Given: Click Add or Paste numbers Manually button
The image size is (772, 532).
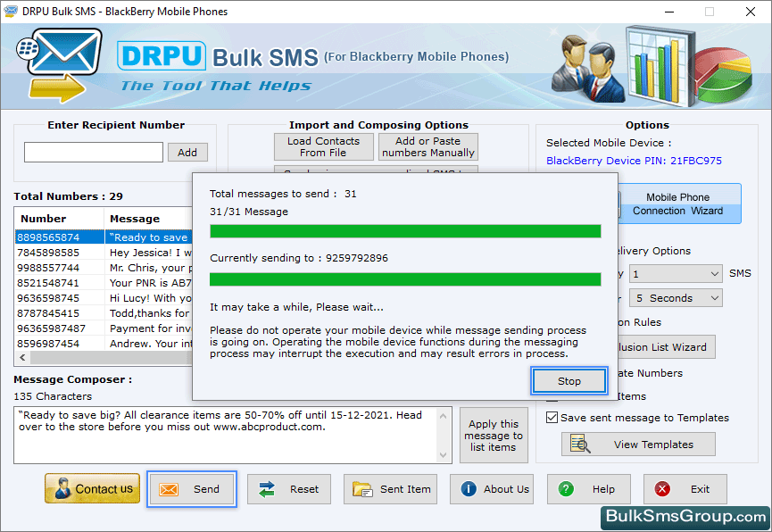Looking at the screenshot, I should pyautogui.click(x=428, y=146).
